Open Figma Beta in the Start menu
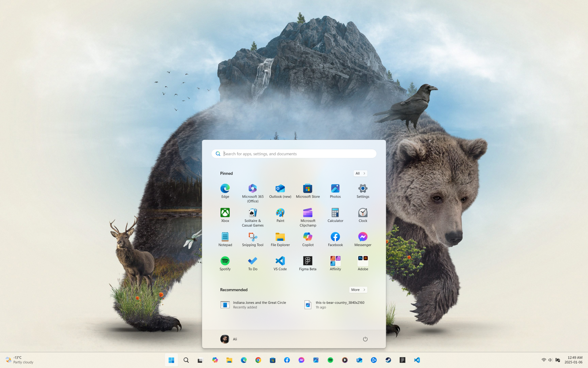 coord(308,263)
